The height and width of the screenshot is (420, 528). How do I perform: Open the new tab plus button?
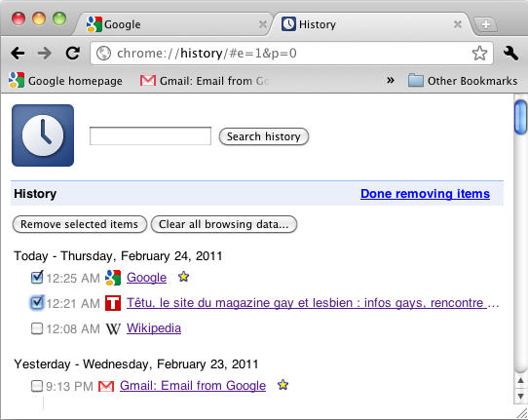[485, 24]
